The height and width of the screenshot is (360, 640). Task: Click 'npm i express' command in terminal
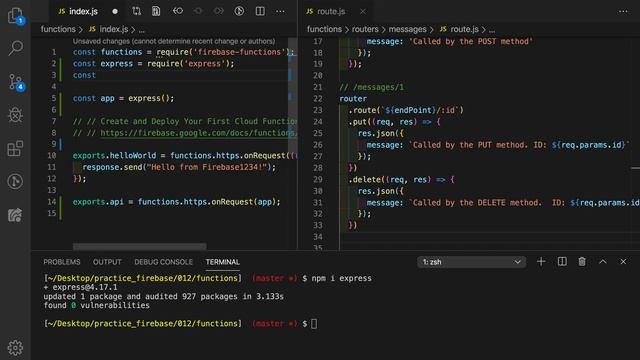click(342, 278)
